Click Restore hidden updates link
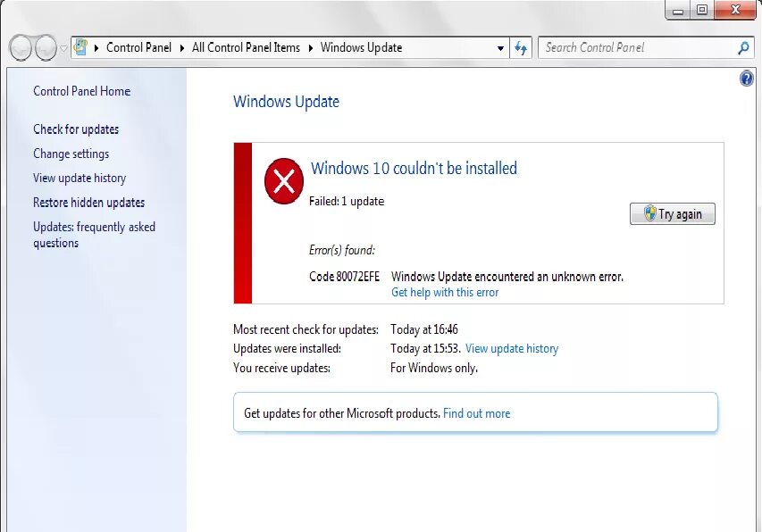This screenshot has height=532, width=762. click(x=89, y=203)
